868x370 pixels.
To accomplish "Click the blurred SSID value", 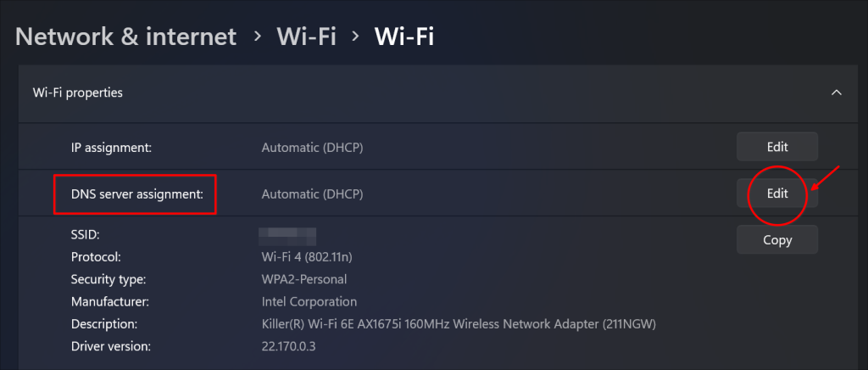I will click(x=287, y=235).
